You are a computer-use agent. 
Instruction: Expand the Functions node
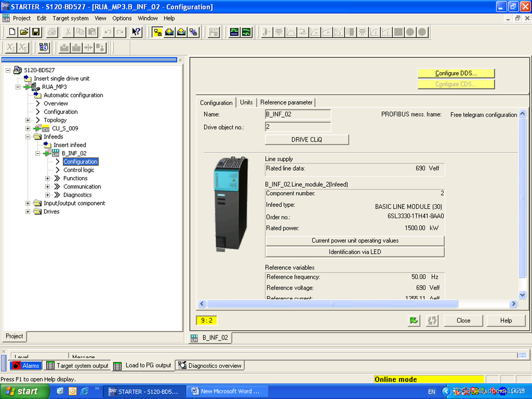point(48,178)
